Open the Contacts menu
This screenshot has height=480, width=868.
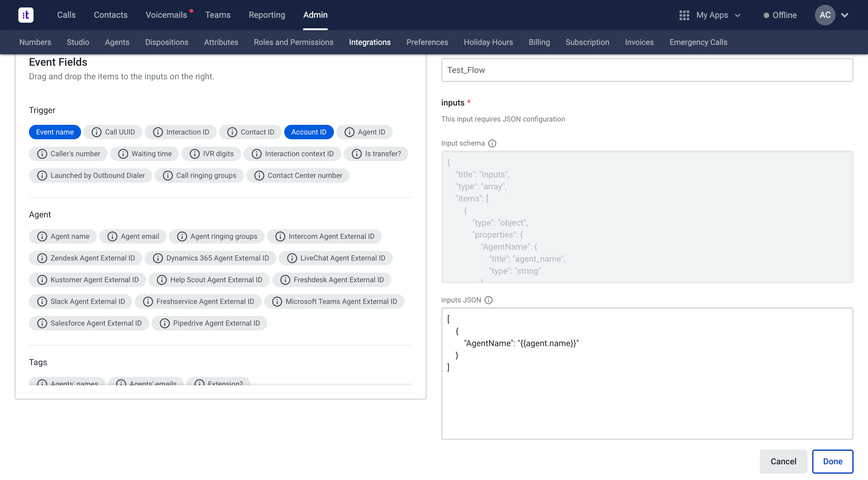[111, 15]
